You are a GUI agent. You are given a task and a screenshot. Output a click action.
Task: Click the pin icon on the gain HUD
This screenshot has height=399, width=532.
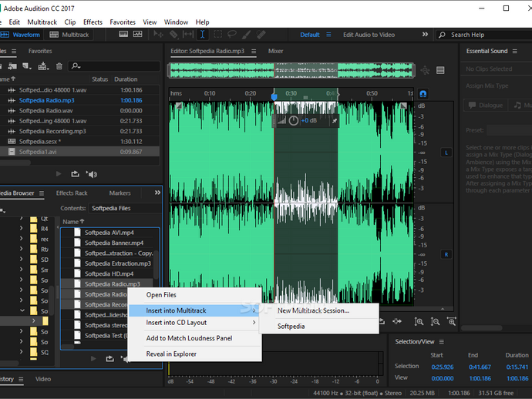334,121
